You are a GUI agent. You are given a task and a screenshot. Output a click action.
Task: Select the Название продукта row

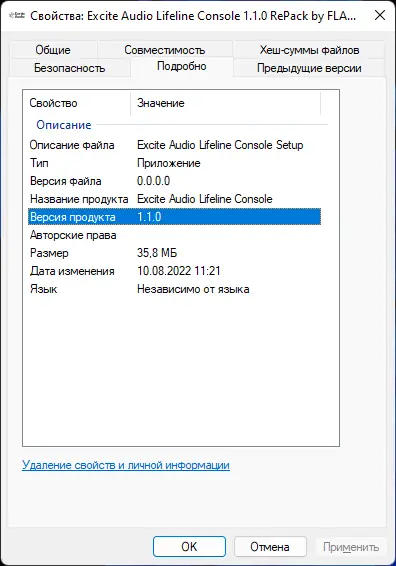point(174,199)
